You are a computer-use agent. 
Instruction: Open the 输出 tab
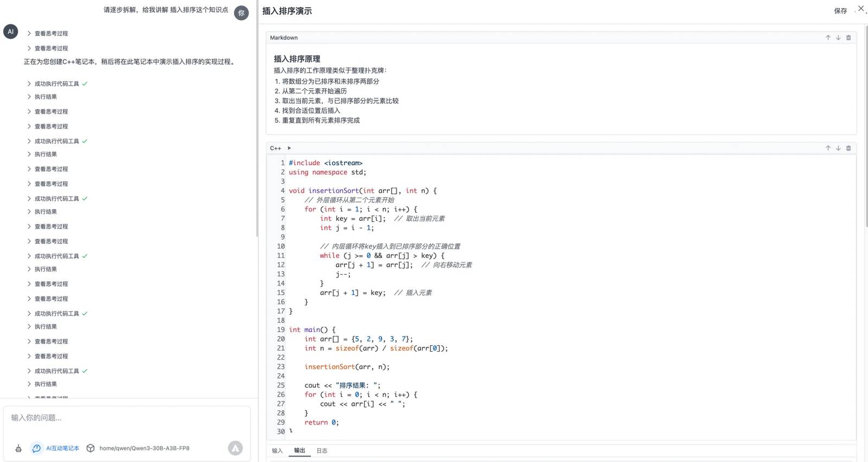(x=299, y=451)
